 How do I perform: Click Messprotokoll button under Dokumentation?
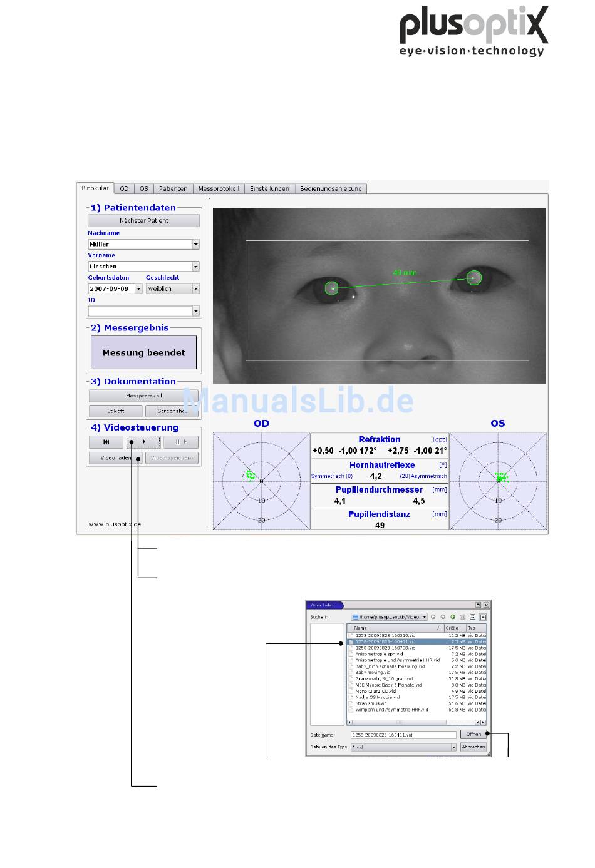[144, 396]
